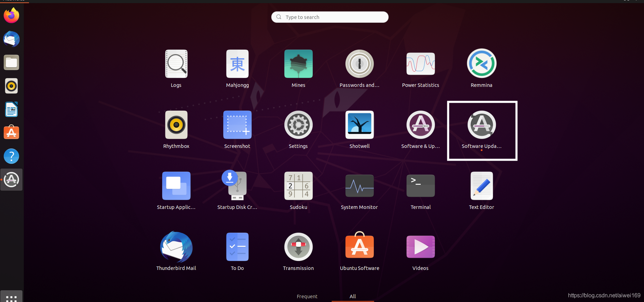644x302 pixels.
Task: Open the Terminal app
Action: [x=421, y=186]
